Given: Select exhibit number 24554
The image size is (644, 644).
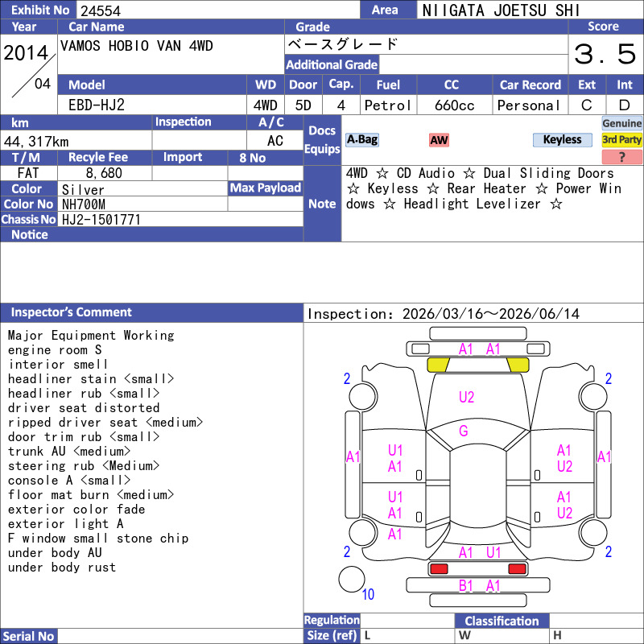Looking at the screenshot, I should click(101, 10).
